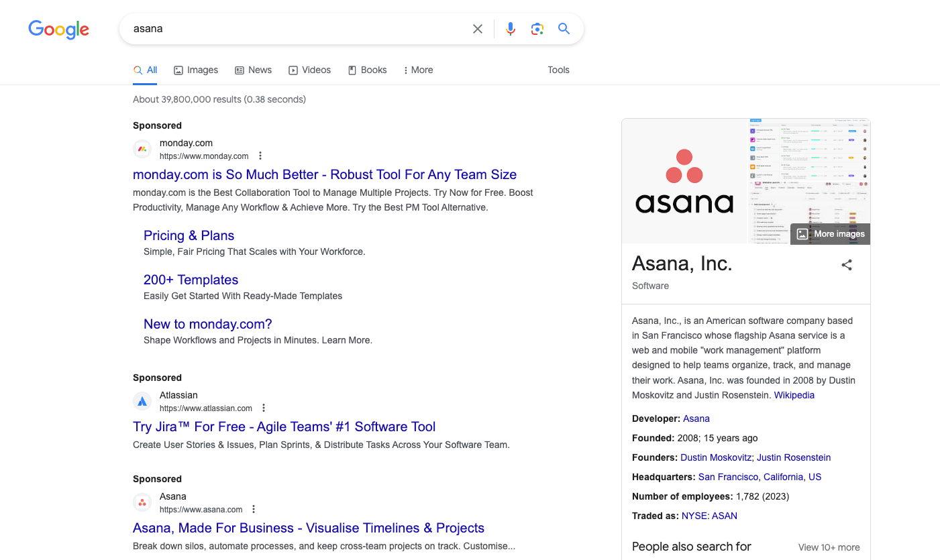Click People also search for heading
Image resolution: width=940 pixels, height=560 pixels.
692,547
